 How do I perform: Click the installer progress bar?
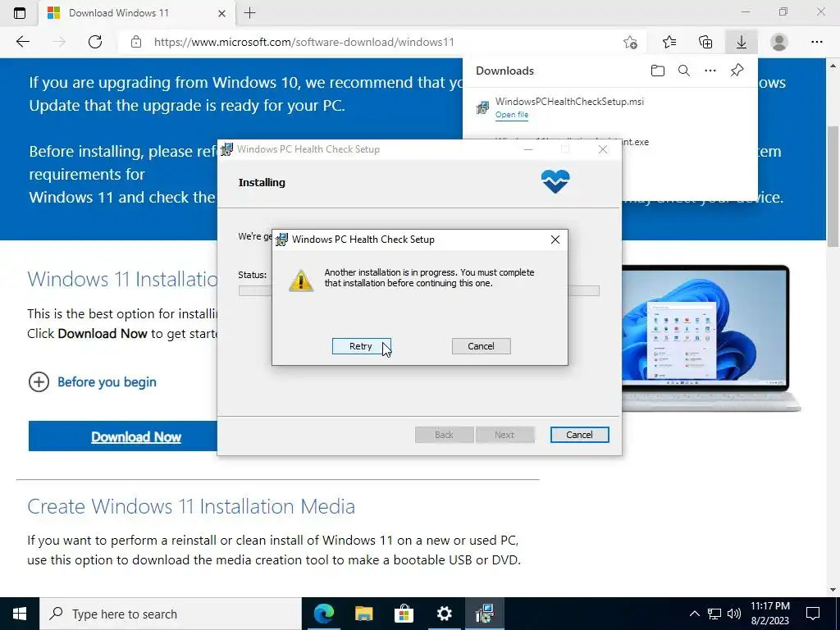[x=419, y=291]
